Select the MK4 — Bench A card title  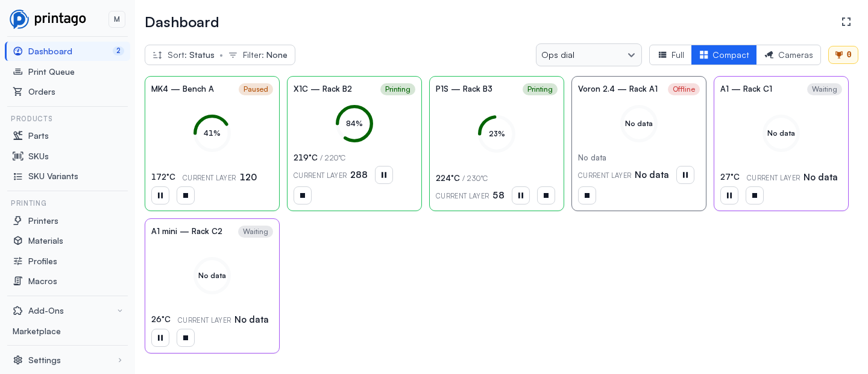(x=183, y=89)
